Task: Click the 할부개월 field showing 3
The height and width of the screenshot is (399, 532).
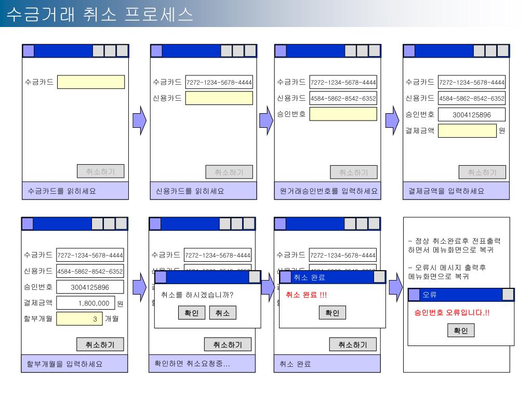Action: [79, 319]
